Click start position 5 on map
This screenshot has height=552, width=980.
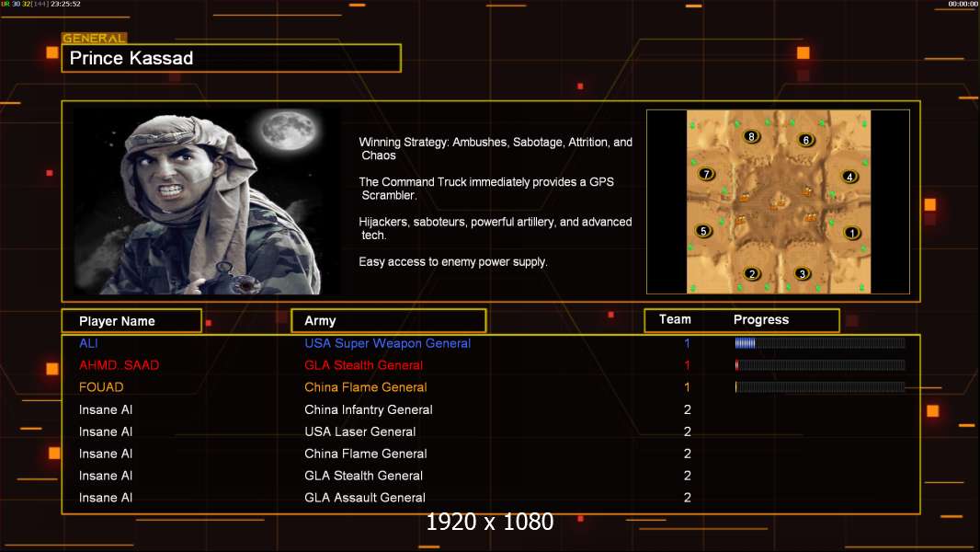703,231
